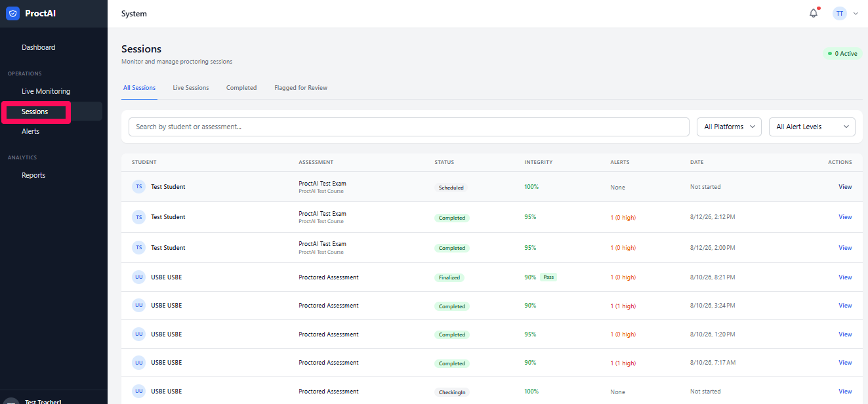868x404 pixels.
Task: Click the ProctAI shield logo icon
Action: click(x=12, y=13)
